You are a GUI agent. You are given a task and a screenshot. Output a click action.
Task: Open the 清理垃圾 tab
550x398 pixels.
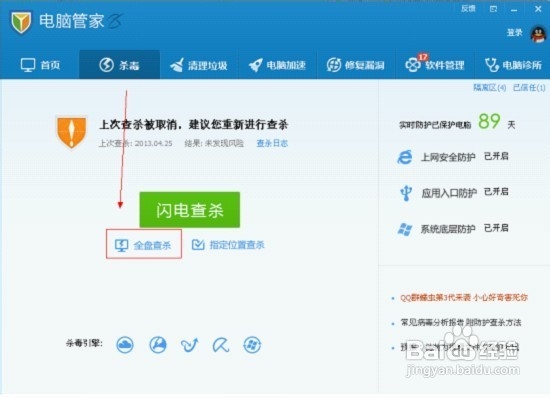click(199, 65)
